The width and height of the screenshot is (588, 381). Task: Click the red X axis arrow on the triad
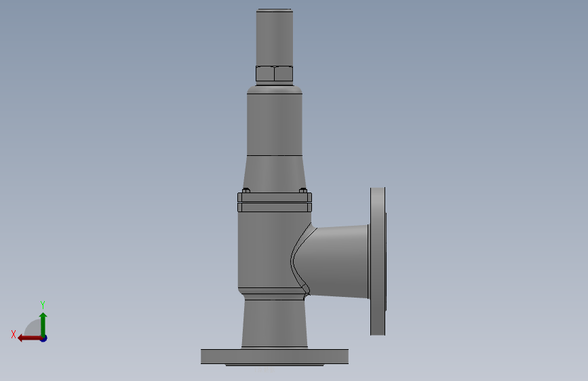pyautogui.click(x=29, y=338)
